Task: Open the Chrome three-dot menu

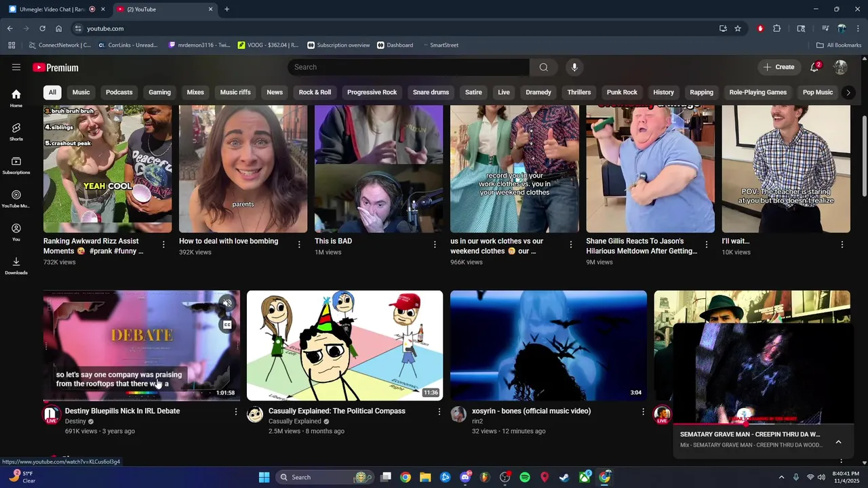Action: 858,28
